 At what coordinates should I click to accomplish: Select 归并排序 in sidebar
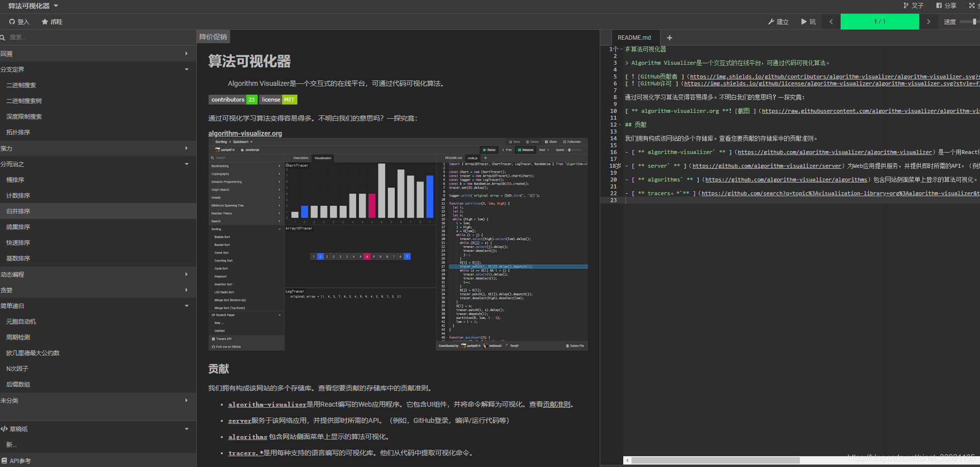[98, 211]
